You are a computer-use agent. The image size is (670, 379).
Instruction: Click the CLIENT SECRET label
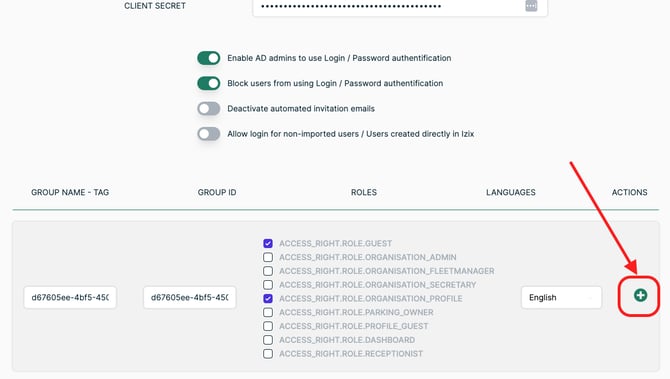pos(155,6)
